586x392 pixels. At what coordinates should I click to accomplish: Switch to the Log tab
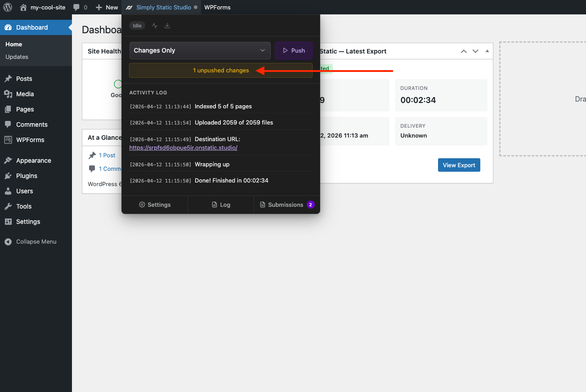[x=221, y=205]
